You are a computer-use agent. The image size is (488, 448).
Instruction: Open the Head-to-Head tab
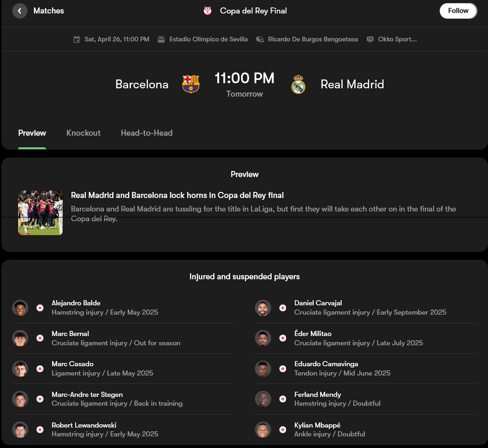[147, 133]
